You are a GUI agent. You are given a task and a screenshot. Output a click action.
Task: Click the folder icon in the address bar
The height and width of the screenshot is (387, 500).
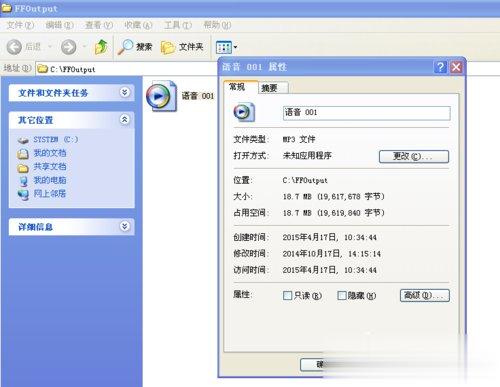(x=42, y=69)
